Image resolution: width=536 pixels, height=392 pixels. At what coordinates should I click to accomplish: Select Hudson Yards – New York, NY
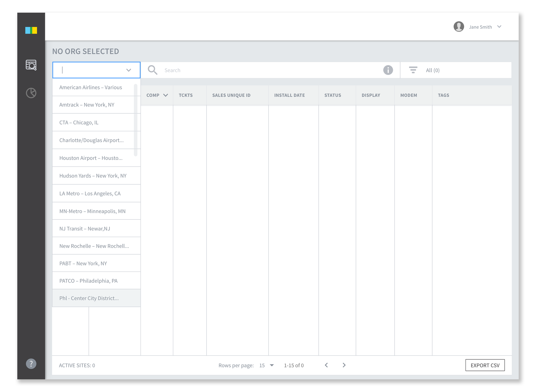[x=93, y=176]
